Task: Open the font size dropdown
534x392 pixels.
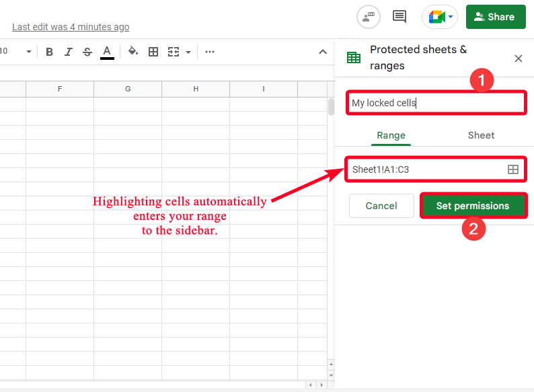Action: (x=29, y=52)
